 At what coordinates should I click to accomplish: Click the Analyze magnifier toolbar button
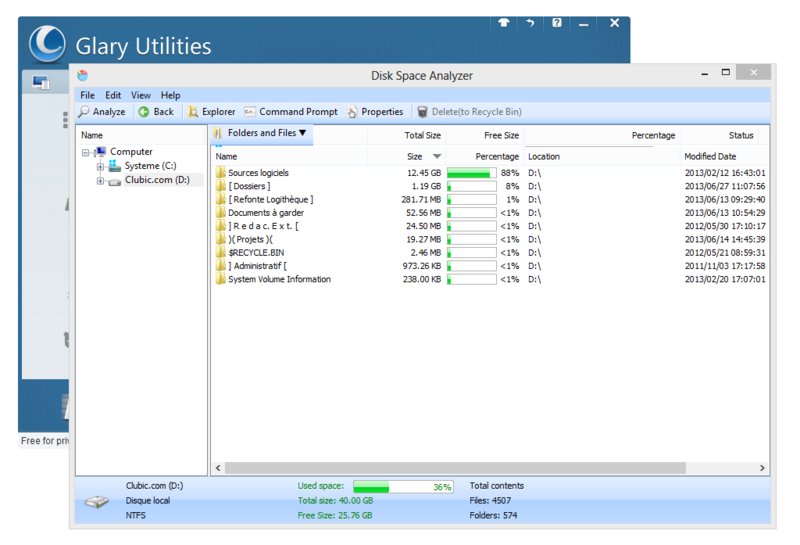point(102,112)
